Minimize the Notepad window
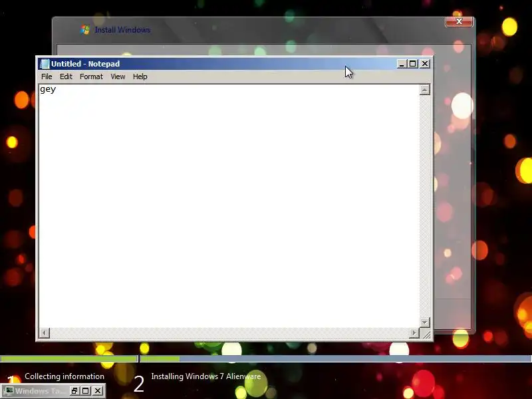Screen dimensions: 532x399 [x=402, y=64]
